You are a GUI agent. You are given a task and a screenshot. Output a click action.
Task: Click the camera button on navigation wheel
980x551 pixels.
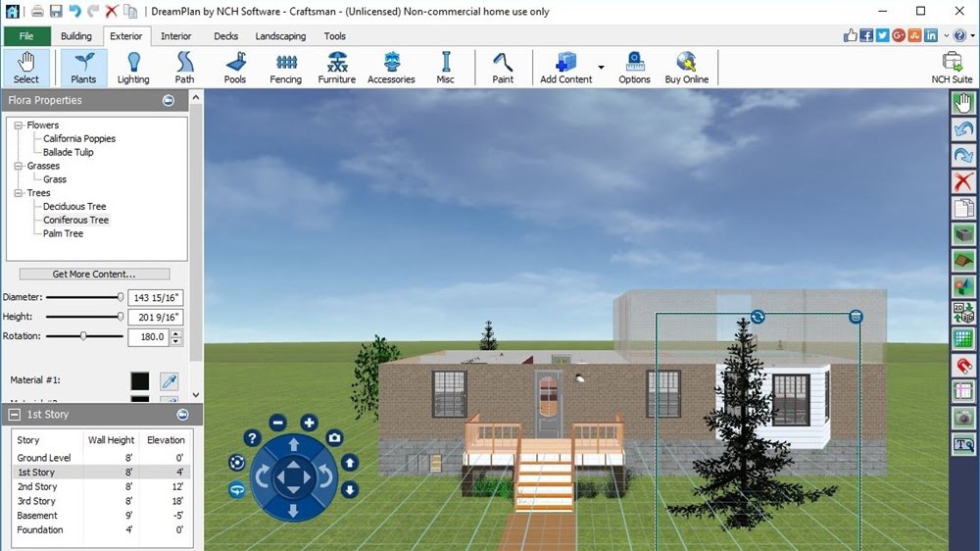click(x=335, y=438)
